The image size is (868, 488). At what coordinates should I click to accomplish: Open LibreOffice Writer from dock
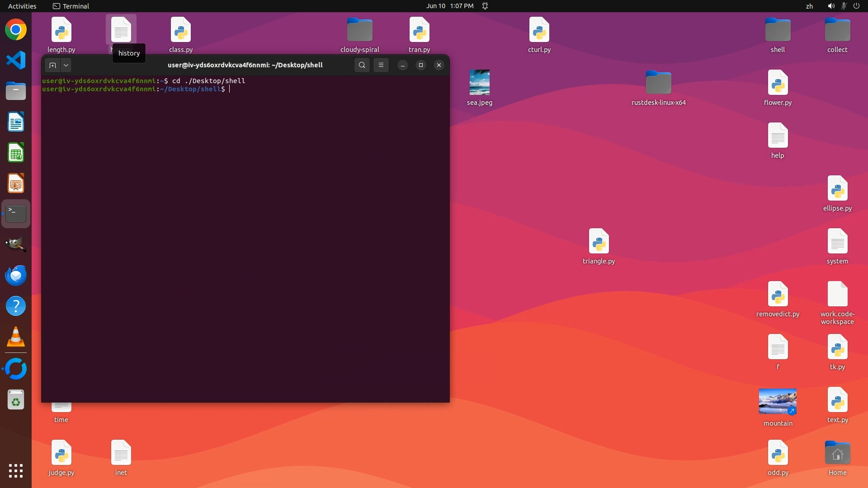click(x=16, y=122)
